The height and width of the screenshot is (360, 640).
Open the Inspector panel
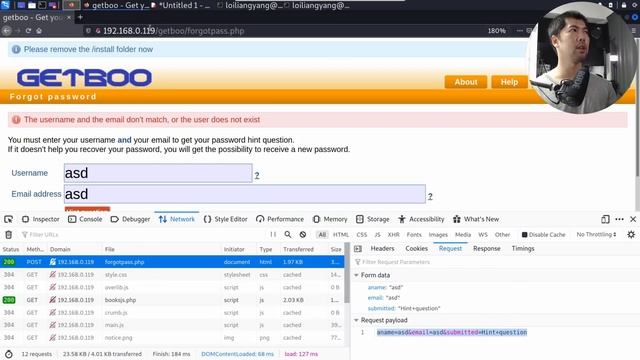(41, 219)
